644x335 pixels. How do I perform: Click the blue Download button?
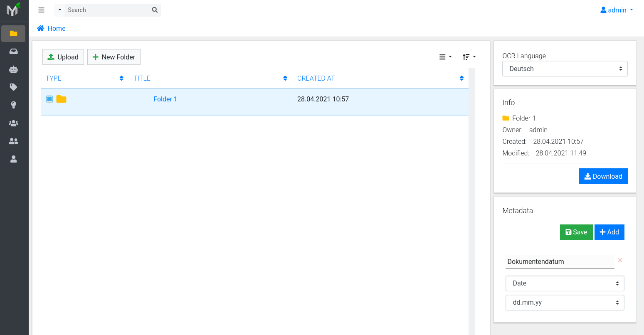click(603, 176)
